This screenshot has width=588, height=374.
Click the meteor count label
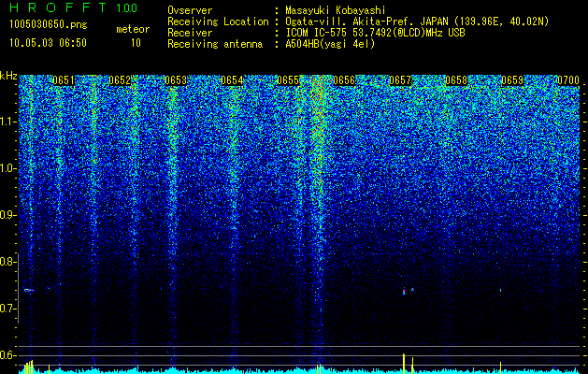click(x=133, y=29)
